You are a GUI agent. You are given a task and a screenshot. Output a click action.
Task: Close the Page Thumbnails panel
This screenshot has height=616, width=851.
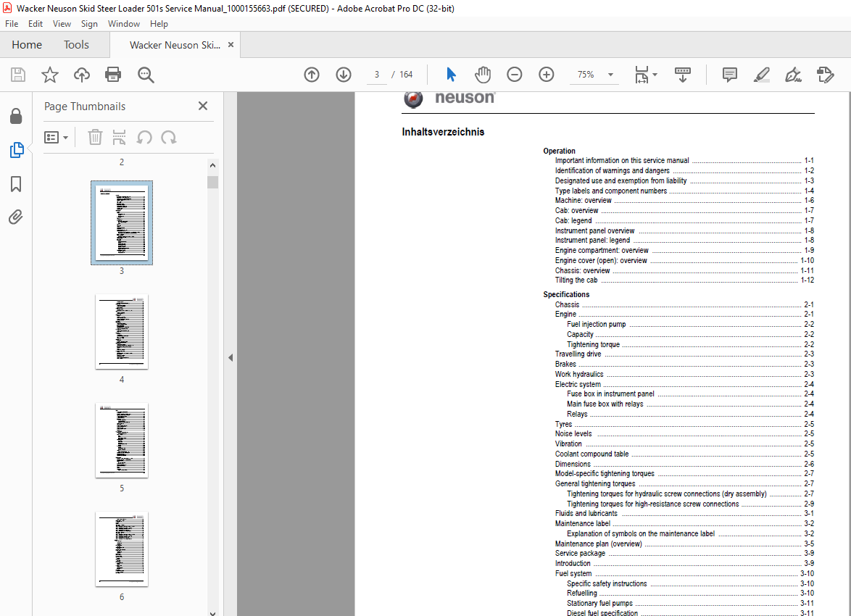(x=203, y=106)
